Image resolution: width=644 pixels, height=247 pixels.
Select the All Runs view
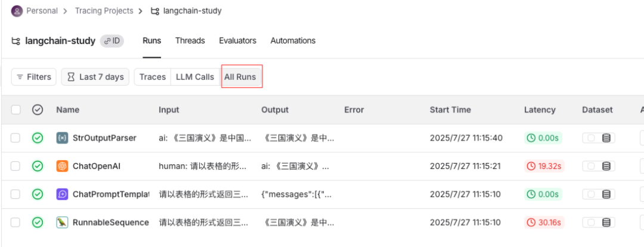(x=240, y=77)
